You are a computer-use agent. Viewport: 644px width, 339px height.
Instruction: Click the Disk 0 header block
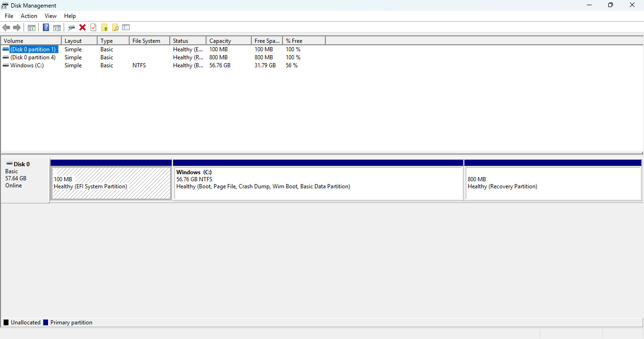coord(25,180)
